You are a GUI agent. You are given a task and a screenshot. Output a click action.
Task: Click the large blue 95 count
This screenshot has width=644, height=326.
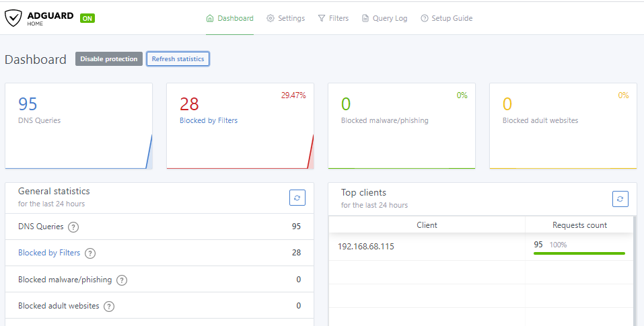pyautogui.click(x=28, y=104)
